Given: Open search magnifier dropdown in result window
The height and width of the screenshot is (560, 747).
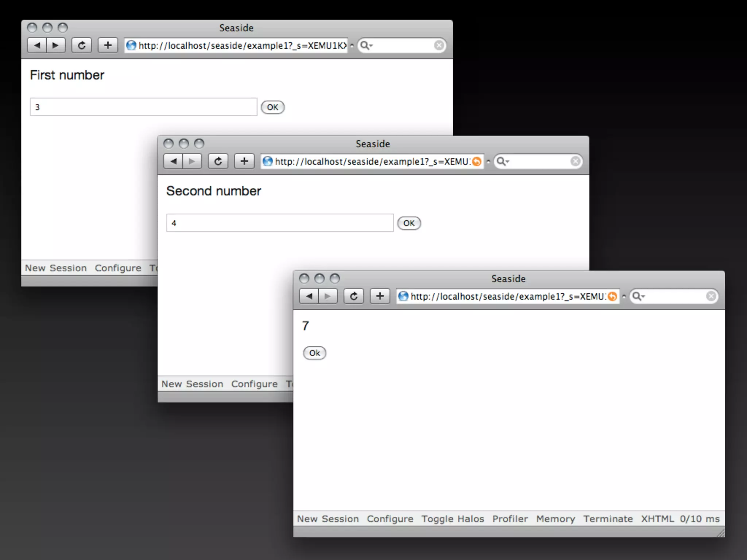Looking at the screenshot, I should pos(638,296).
